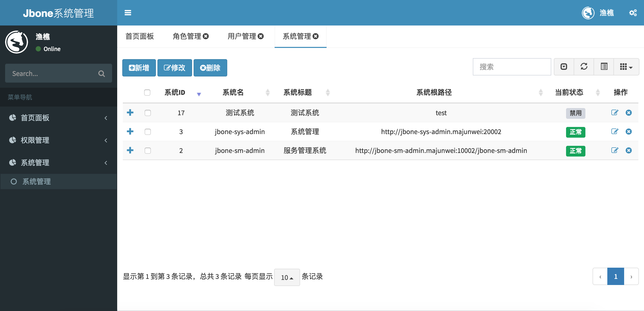This screenshot has height=311, width=644.
Task: Select checkbox for jbone-sm-admin row
Action: [148, 150]
